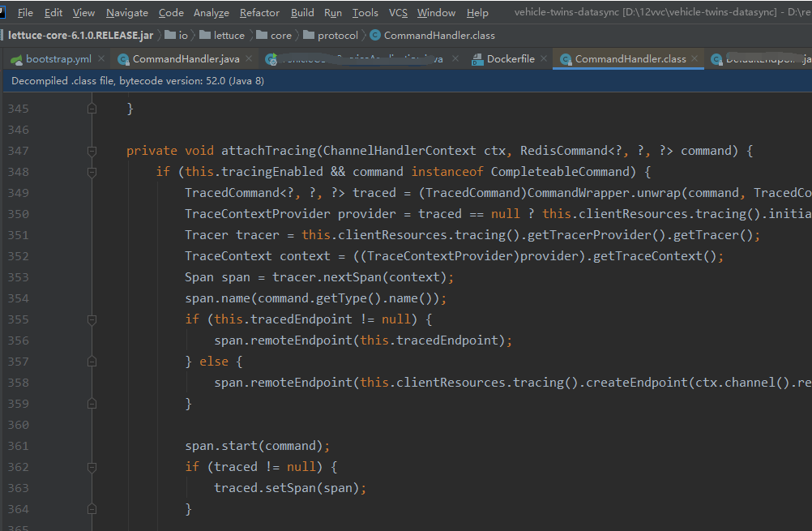Open the Refactor menu
The width and height of the screenshot is (812, 531).
(x=259, y=12)
